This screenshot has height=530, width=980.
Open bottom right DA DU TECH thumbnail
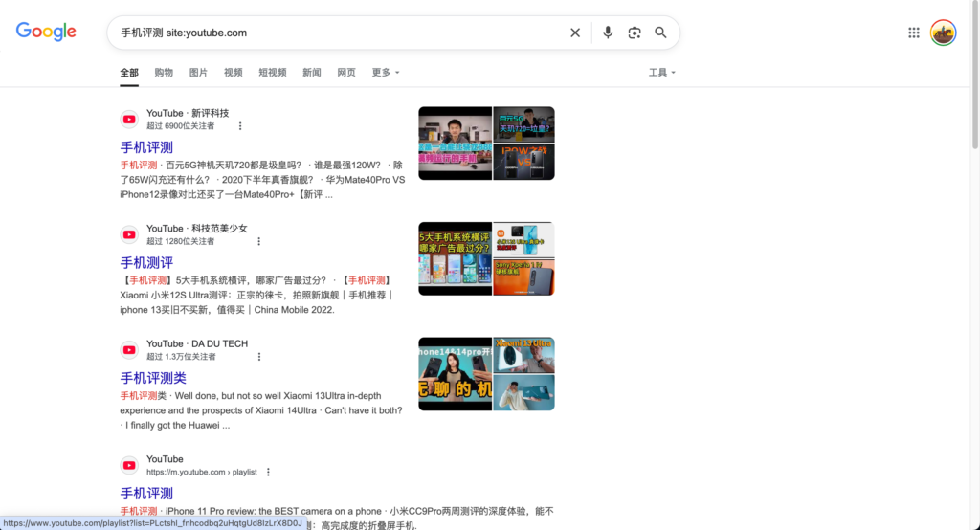523,392
